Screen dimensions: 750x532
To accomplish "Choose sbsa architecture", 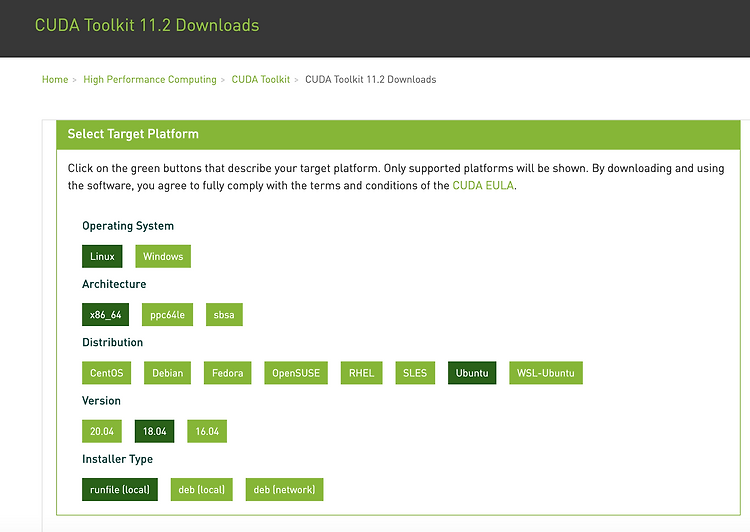I will coord(224,315).
